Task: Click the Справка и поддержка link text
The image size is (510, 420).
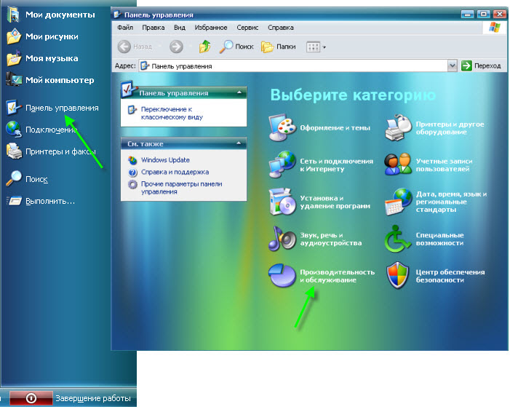Action: (175, 172)
